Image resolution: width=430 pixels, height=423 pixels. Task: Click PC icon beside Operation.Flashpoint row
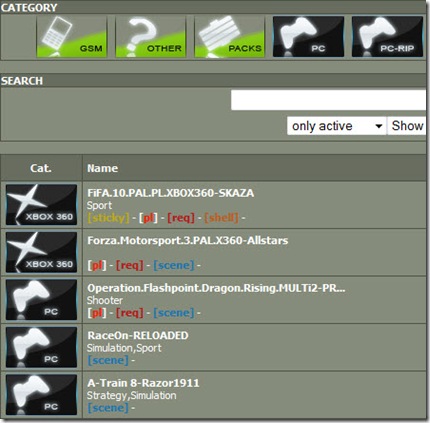tap(41, 300)
